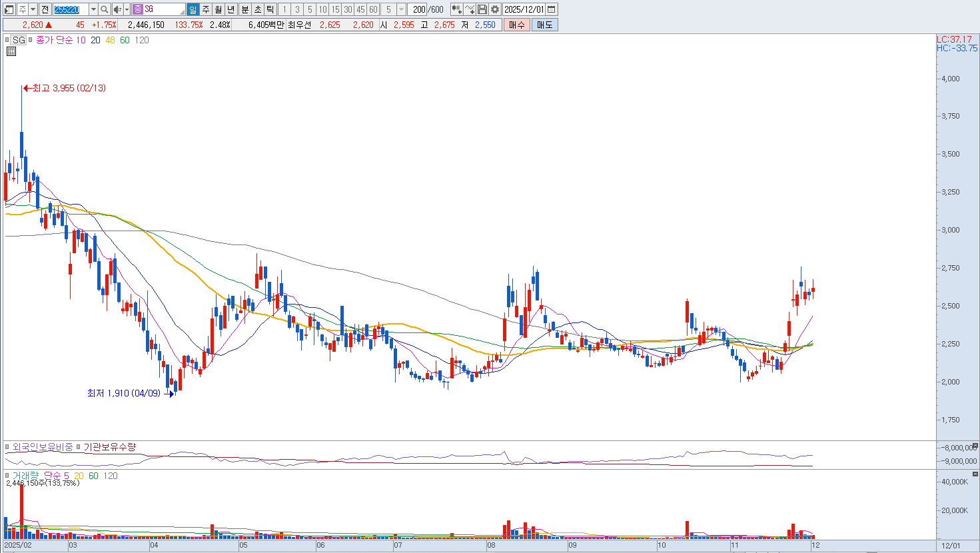Click the stock search magnifier icon
Screen dimensions: 980x553
pyautogui.click(x=105, y=9)
